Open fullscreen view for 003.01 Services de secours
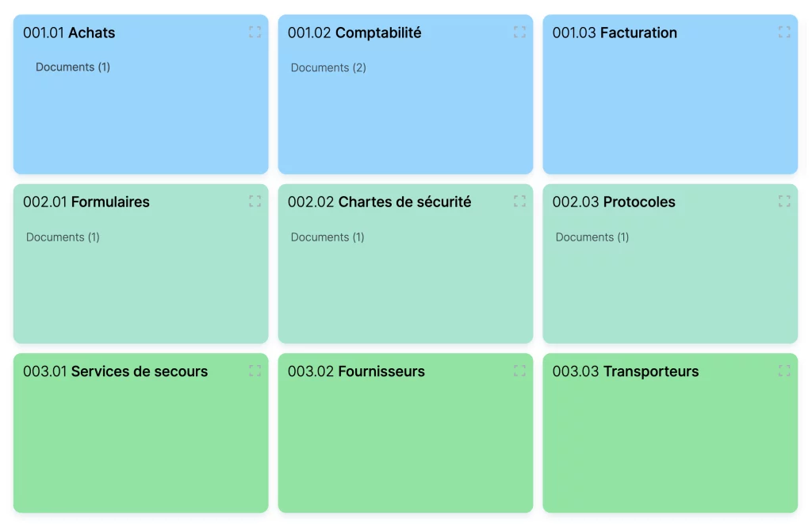 pos(255,371)
